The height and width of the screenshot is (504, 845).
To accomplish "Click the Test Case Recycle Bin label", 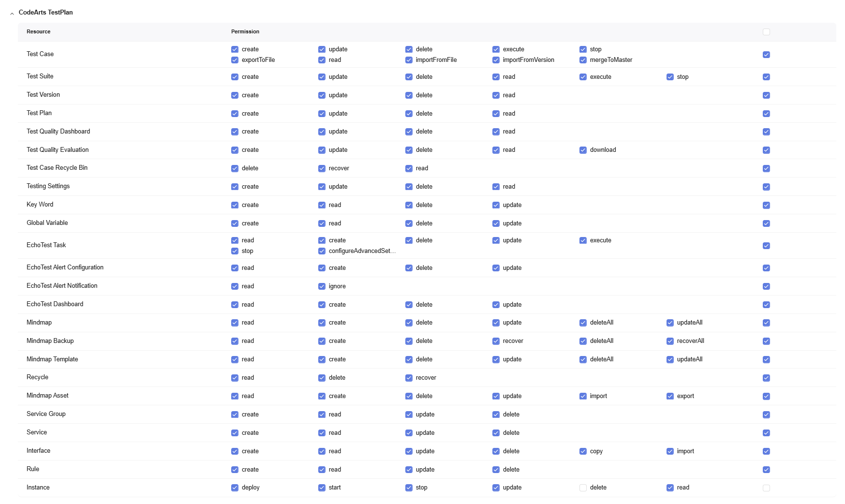I will point(57,168).
